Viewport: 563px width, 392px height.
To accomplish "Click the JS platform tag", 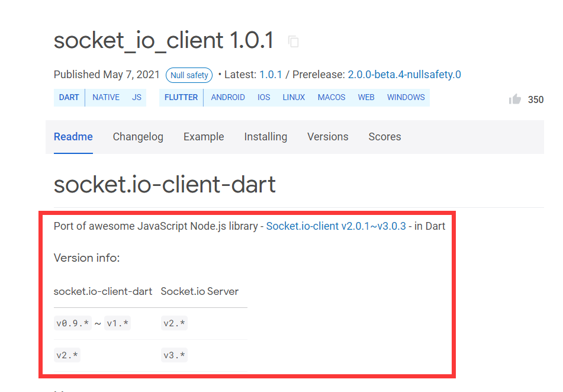I will [x=136, y=97].
